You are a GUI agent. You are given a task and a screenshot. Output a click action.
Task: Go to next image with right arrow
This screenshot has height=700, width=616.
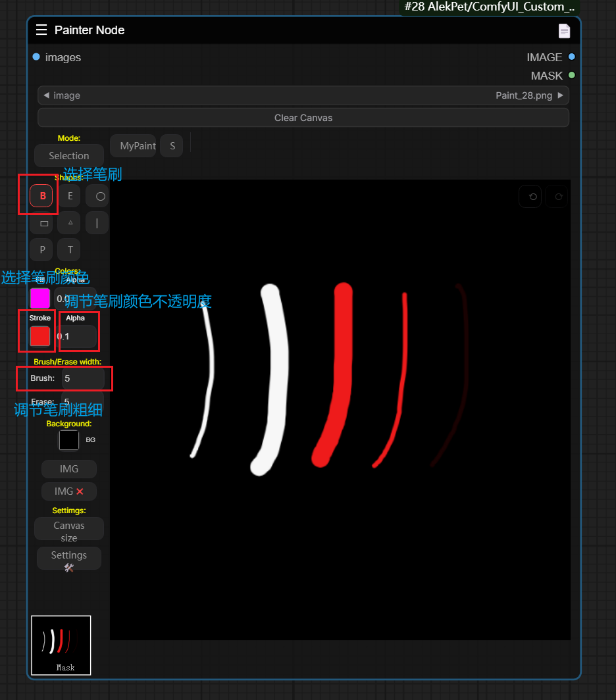561,95
